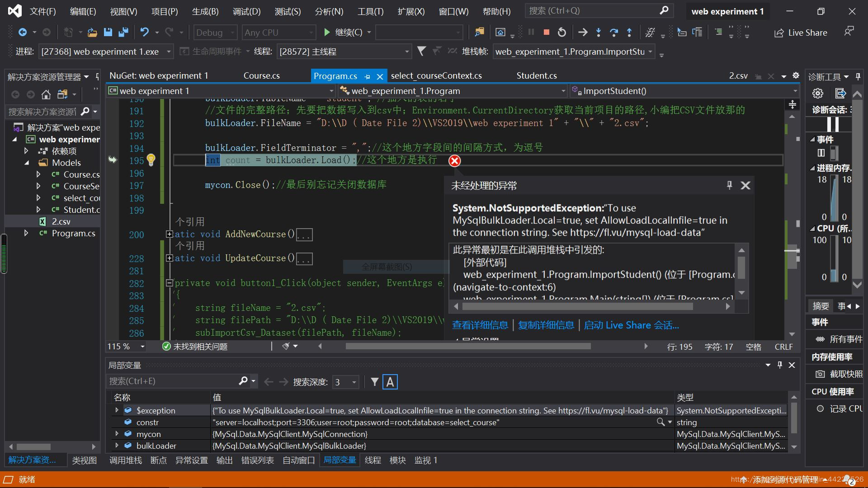Click camera icon for memory snapshot

pyautogui.click(x=820, y=374)
